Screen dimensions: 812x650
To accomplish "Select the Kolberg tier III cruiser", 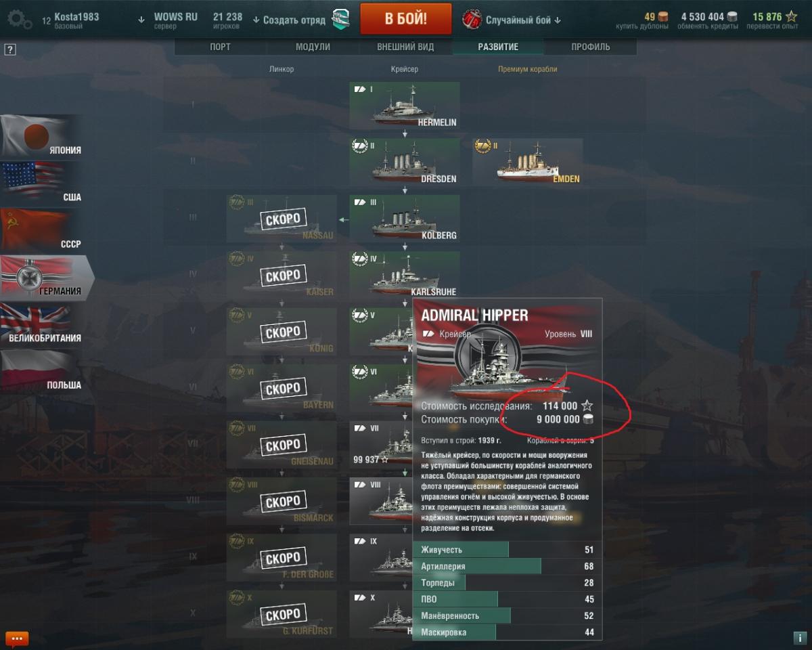I will tap(405, 219).
